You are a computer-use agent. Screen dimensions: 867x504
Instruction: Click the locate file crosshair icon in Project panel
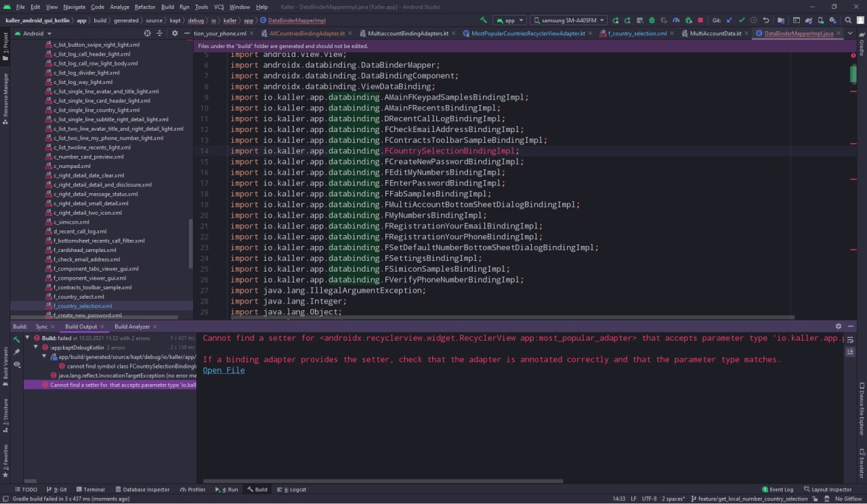(147, 33)
